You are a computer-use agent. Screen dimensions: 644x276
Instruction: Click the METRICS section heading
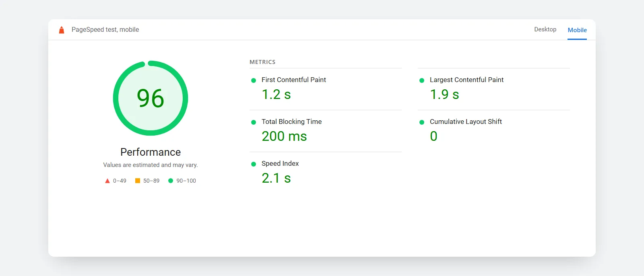[262, 62]
